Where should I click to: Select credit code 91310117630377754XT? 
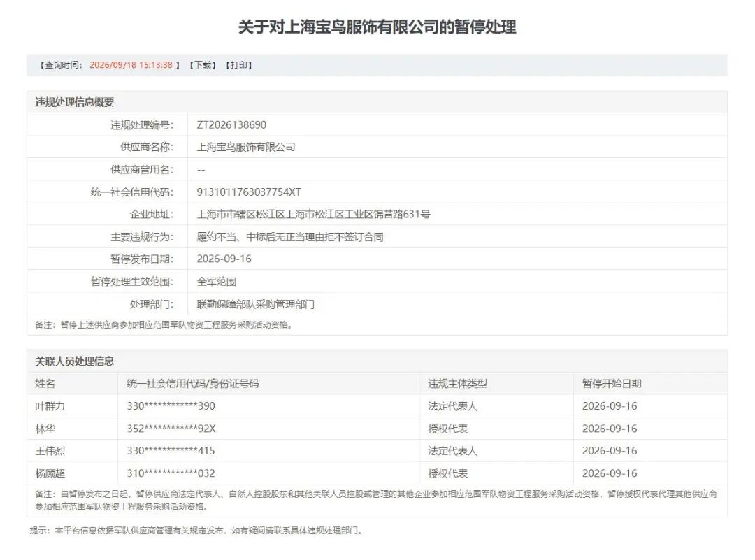(249, 192)
